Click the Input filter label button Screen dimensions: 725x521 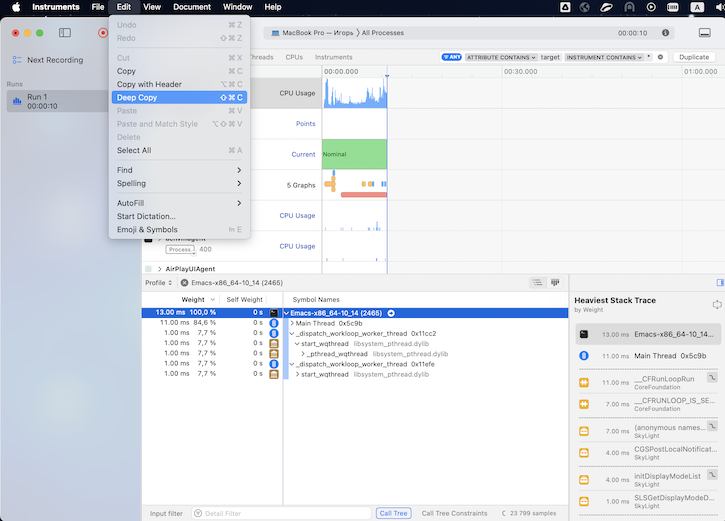click(166, 513)
